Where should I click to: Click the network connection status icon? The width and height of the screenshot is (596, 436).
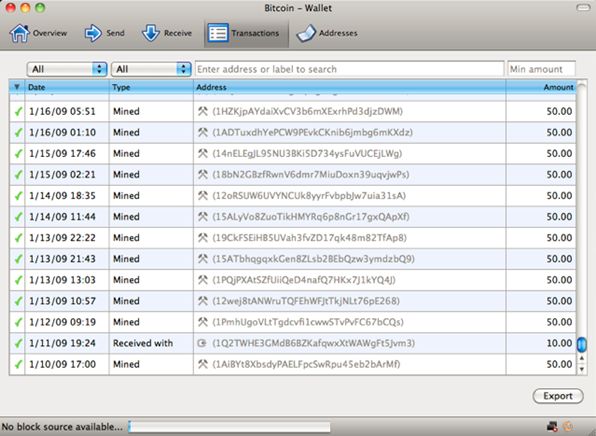point(552,426)
